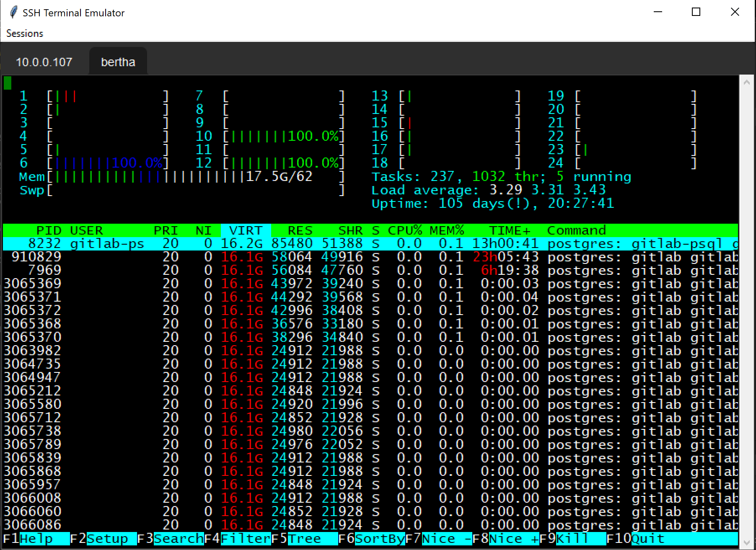Select process row PID 3065368
The image size is (756, 550).
pos(370,324)
